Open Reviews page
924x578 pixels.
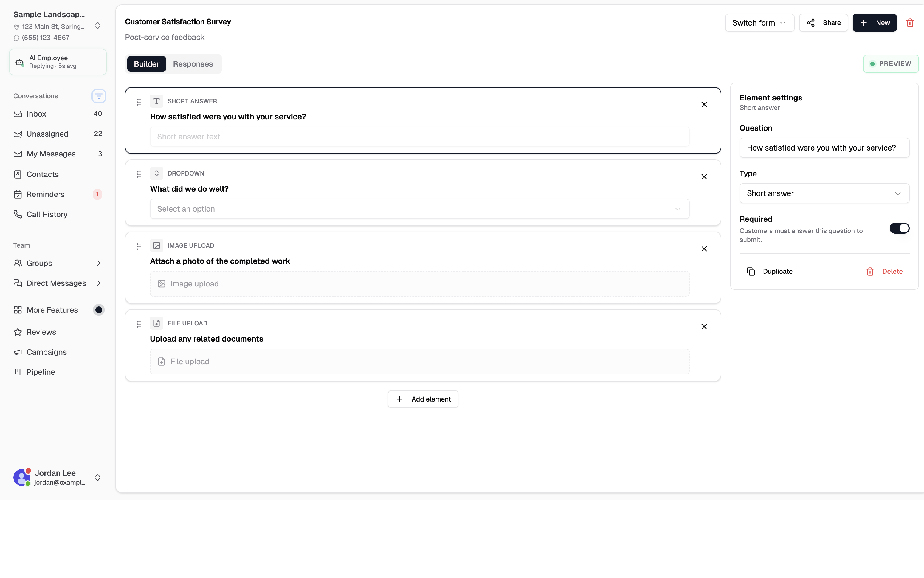point(58,332)
